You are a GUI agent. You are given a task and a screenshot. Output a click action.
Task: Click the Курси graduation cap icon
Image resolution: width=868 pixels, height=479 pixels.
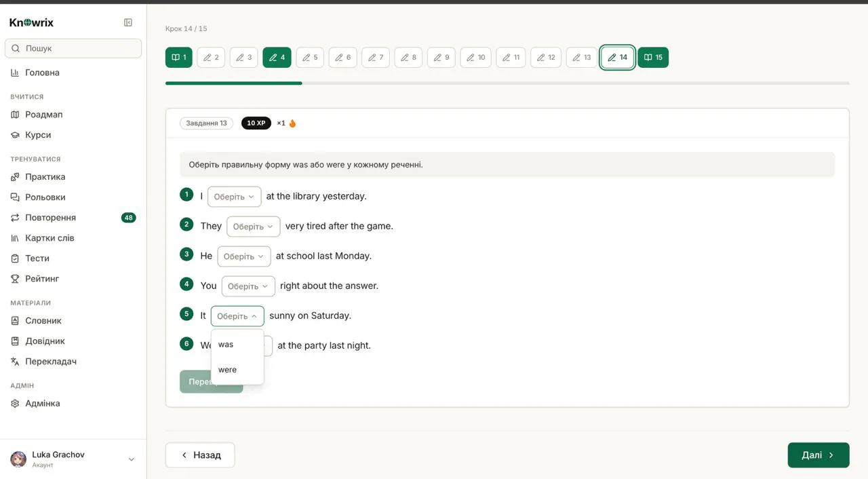pyautogui.click(x=15, y=135)
